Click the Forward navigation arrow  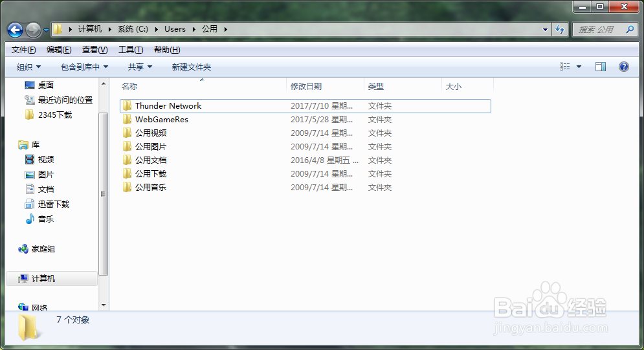point(33,30)
